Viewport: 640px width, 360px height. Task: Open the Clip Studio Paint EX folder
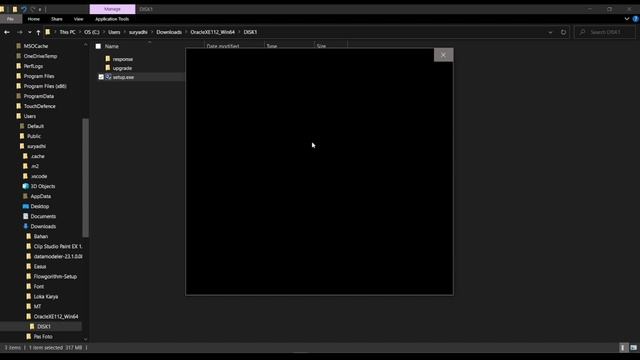point(58,247)
